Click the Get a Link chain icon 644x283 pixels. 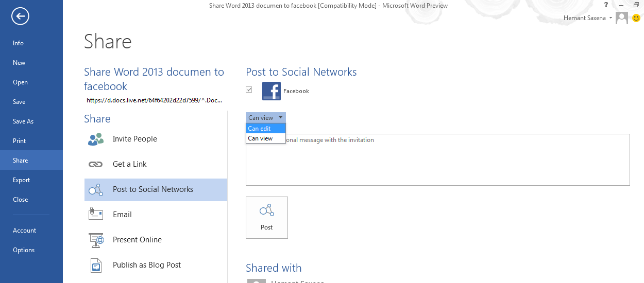(96, 164)
